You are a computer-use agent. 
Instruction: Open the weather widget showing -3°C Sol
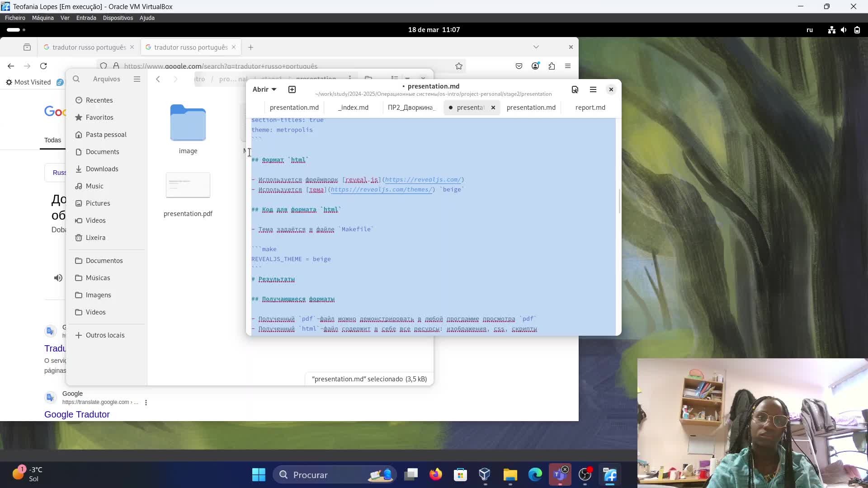point(27,474)
